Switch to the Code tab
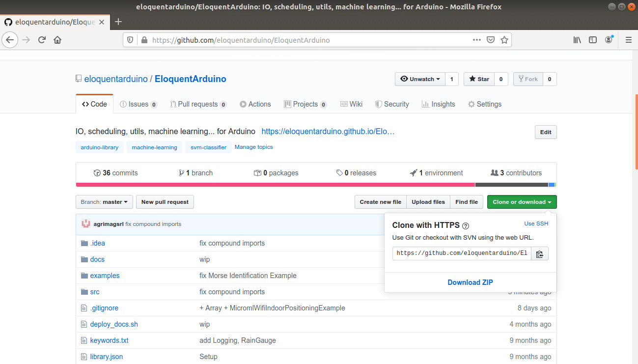Screen dimensions: 638x364 [94, 104]
